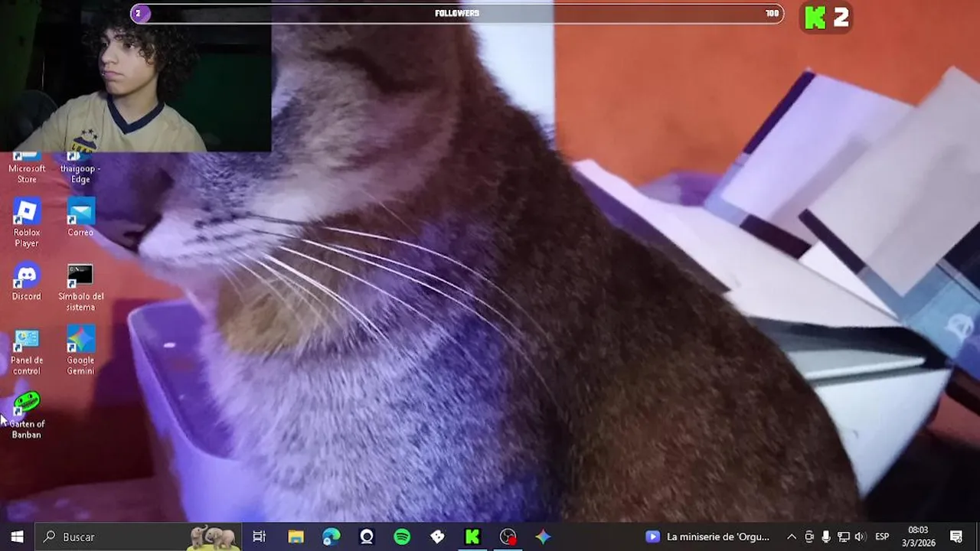Click the FOLLOWERS goal progress bar
This screenshot has height=551, width=980.
click(457, 13)
